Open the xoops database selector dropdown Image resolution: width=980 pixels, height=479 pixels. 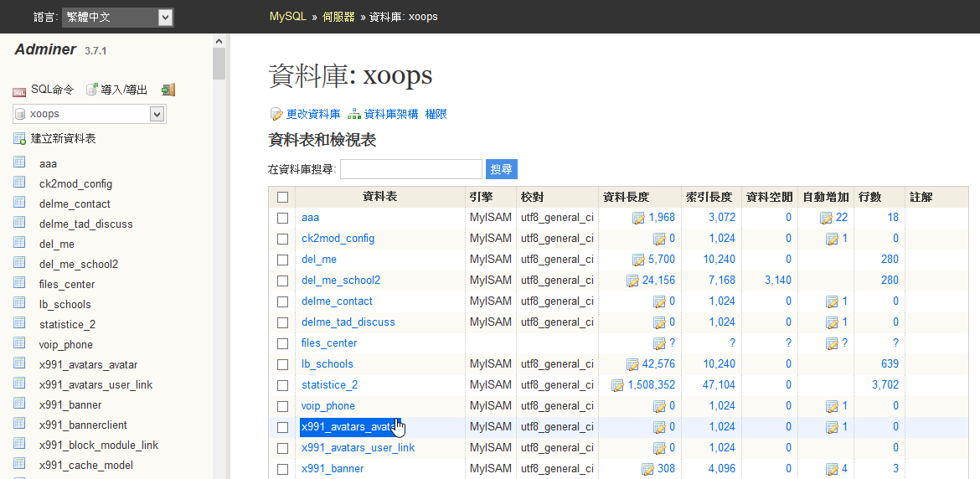coord(90,114)
